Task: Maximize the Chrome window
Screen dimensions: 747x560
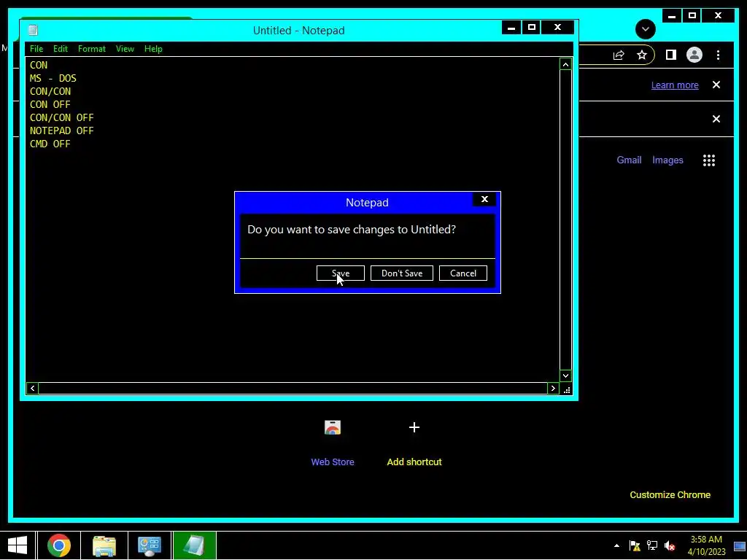Action: pos(692,16)
